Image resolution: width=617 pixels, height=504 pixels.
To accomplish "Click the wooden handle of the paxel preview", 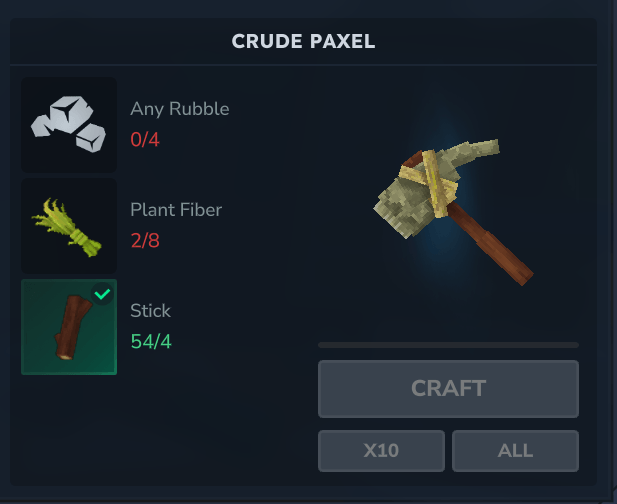I will pos(492,245).
